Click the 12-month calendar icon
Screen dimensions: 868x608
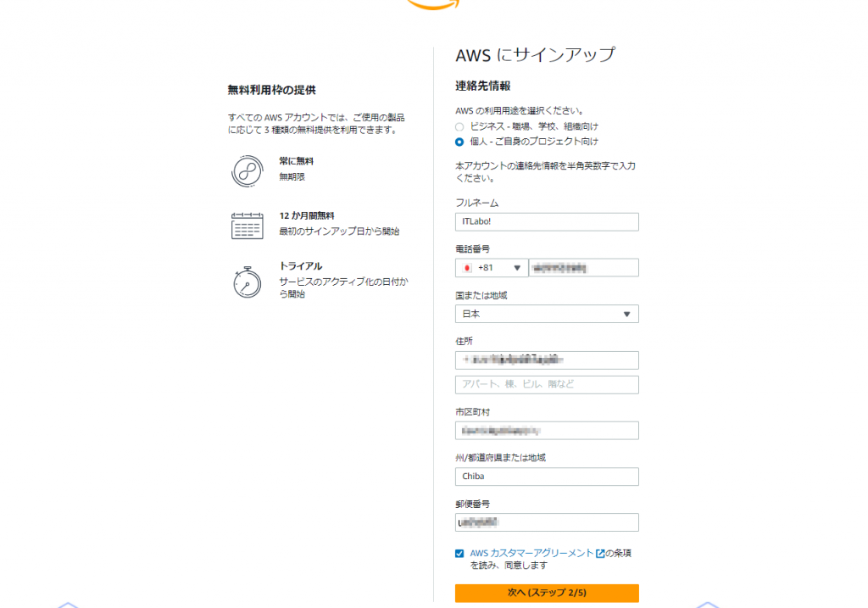tap(247, 226)
